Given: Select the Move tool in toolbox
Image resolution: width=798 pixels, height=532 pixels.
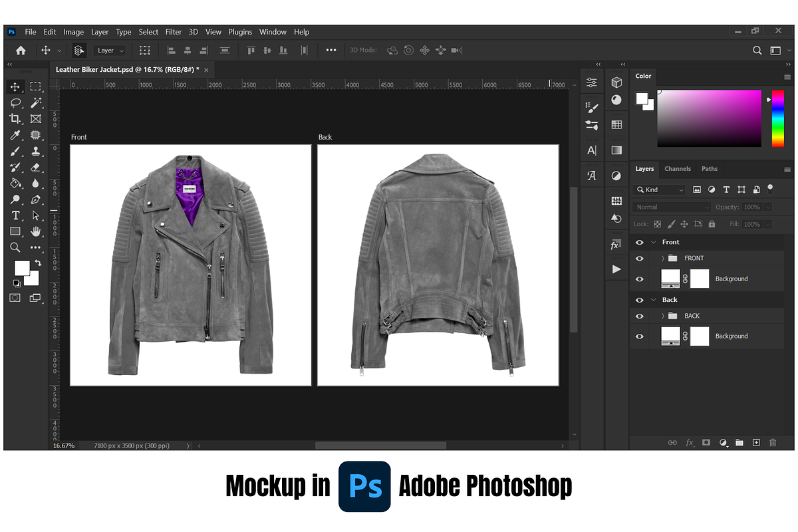Looking at the screenshot, I should click(15, 87).
